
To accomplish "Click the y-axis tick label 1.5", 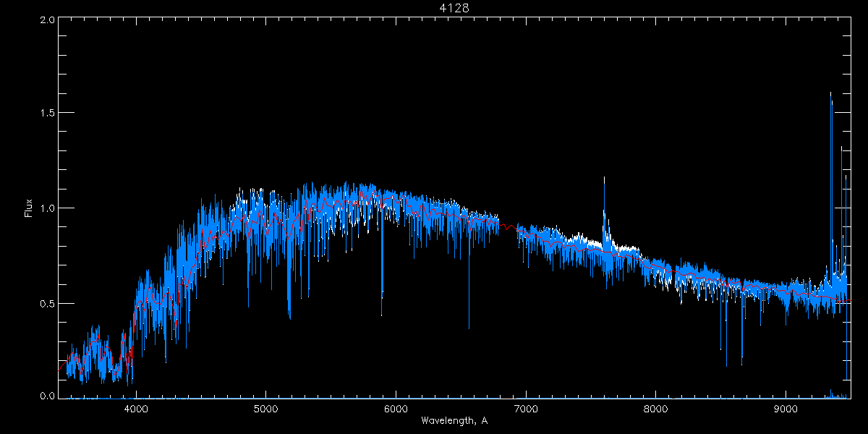I will click(46, 113).
